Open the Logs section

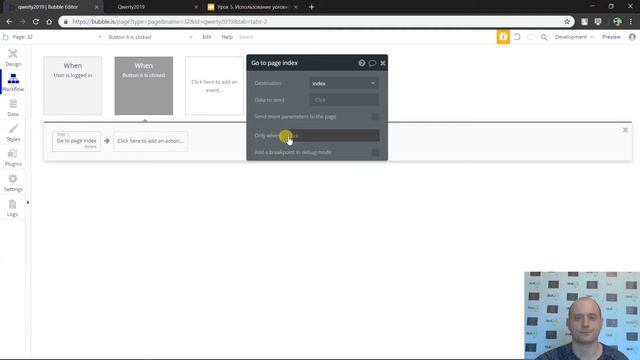13,208
